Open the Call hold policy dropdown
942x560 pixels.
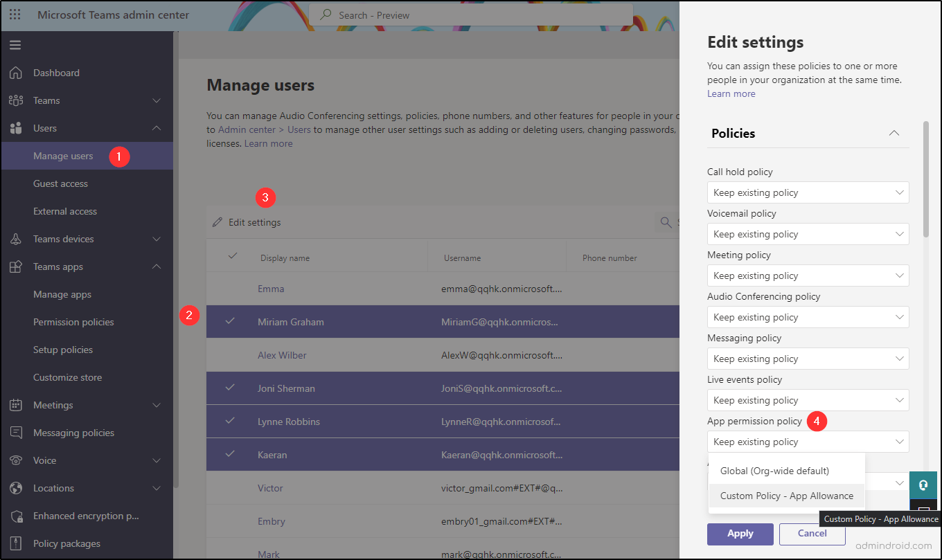pyautogui.click(x=808, y=192)
